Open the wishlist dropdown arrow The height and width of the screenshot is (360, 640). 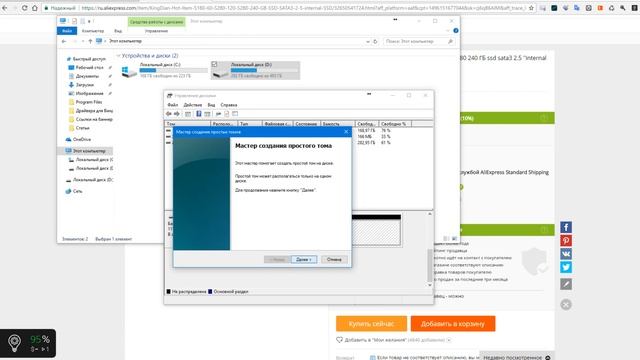coord(449,340)
